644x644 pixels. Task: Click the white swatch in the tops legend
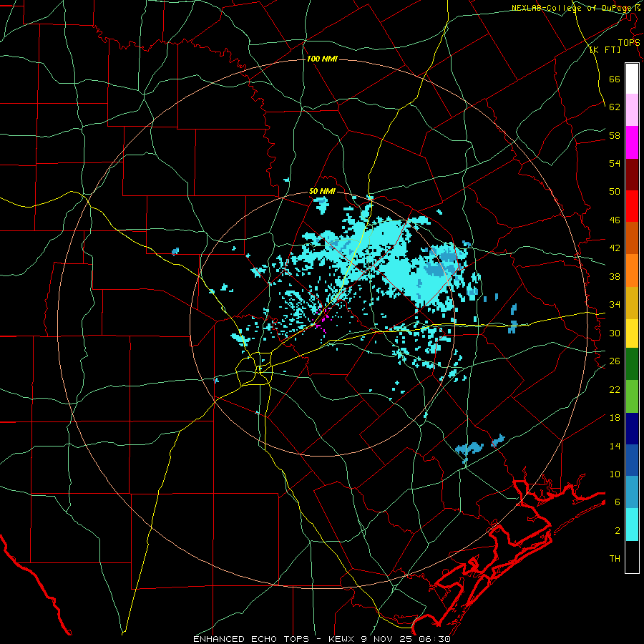632,79
